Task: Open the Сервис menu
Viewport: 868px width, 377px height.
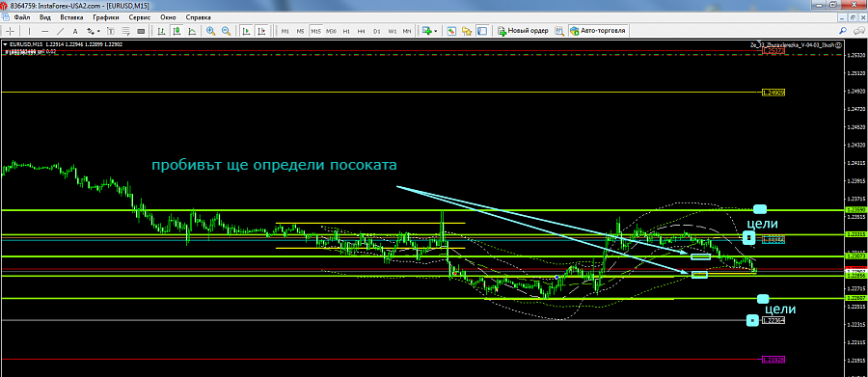Action: 140,17
